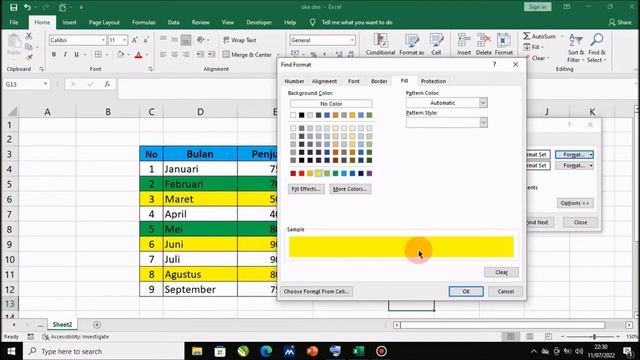The height and width of the screenshot is (360, 640).
Task: Expand the font size dropdown
Action: 124,40
